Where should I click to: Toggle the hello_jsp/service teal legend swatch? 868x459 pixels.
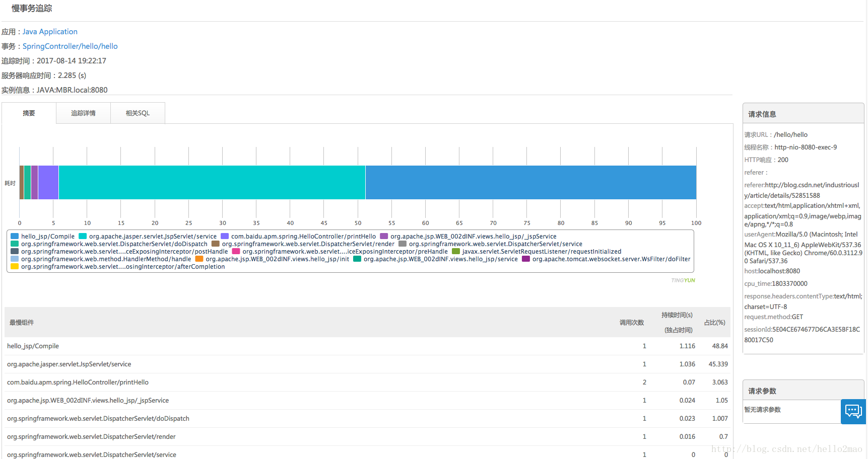357,259
